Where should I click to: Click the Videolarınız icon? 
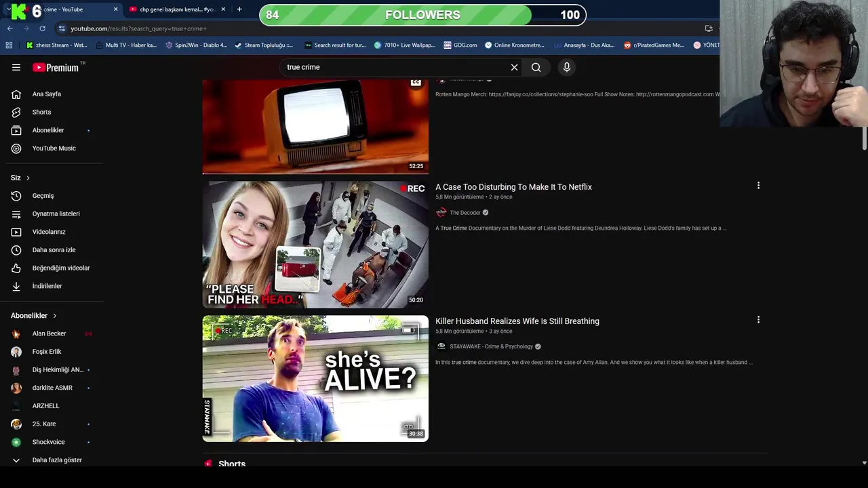pyautogui.click(x=16, y=232)
